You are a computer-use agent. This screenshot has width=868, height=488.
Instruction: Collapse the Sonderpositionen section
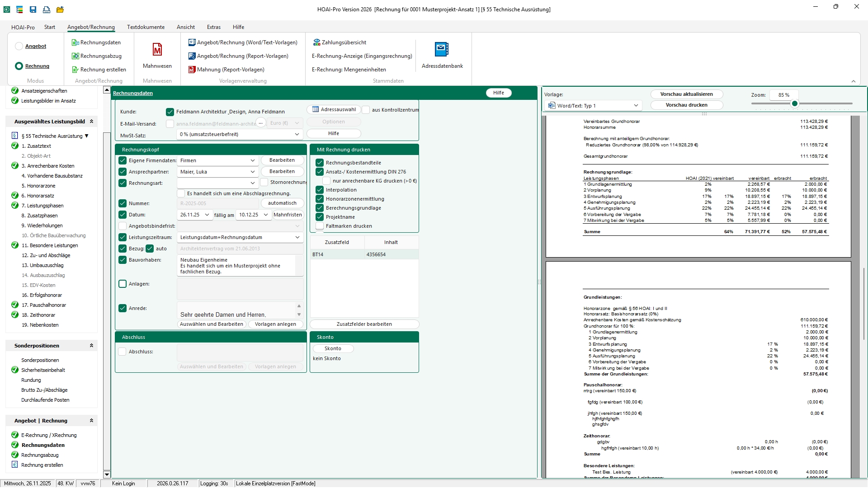91,346
